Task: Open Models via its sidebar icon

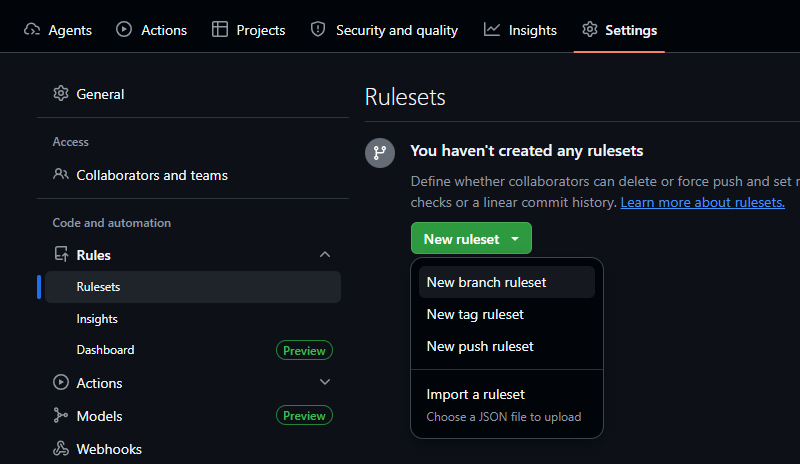Action: tap(61, 416)
